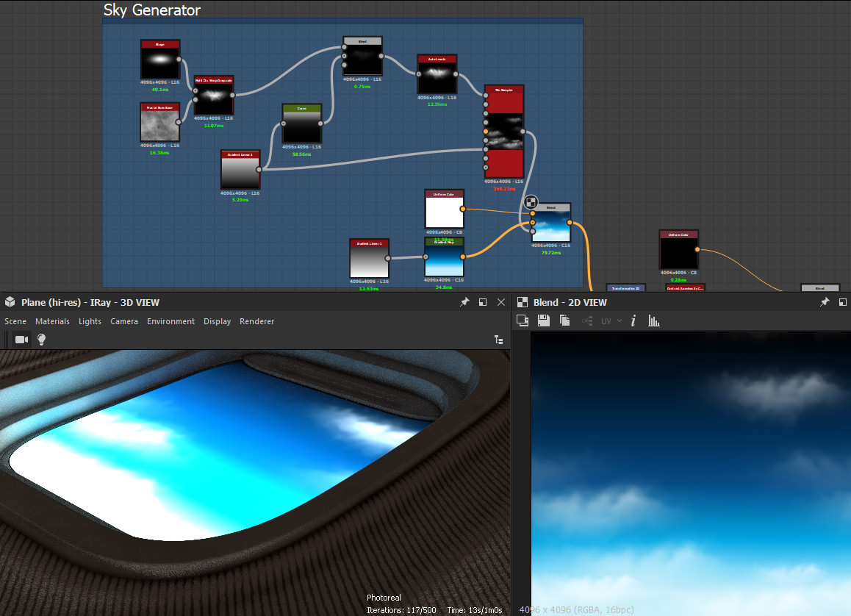Pin the Blend 2D VIEW panel
The width and height of the screenshot is (851, 616).
pyautogui.click(x=824, y=301)
